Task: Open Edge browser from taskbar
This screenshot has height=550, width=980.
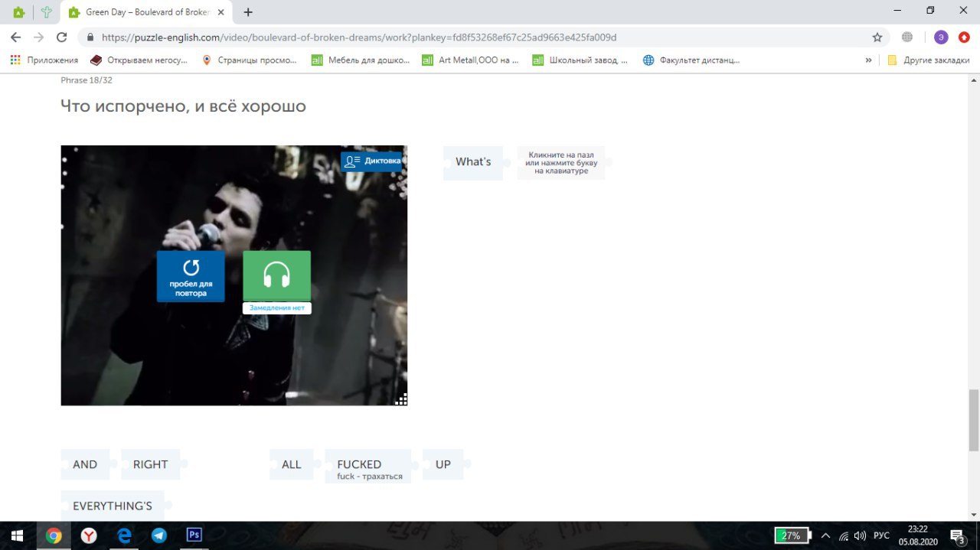Action: click(124, 535)
